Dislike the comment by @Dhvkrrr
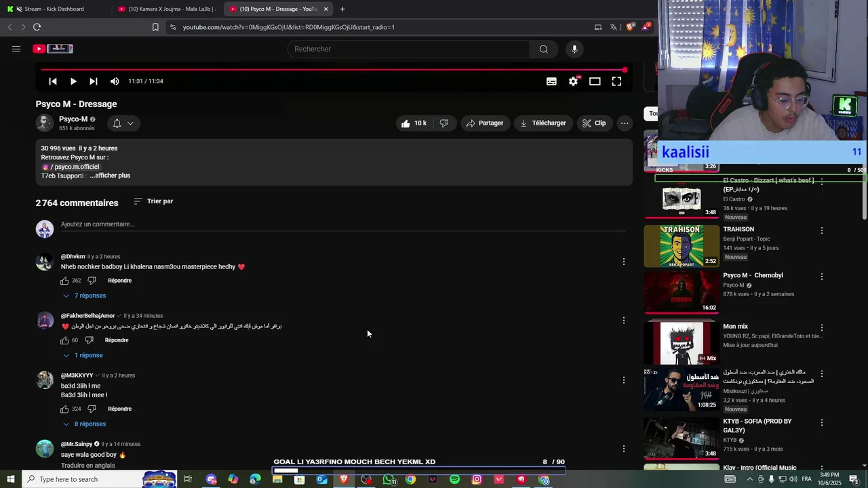868x488 pixels. (92, 281)
